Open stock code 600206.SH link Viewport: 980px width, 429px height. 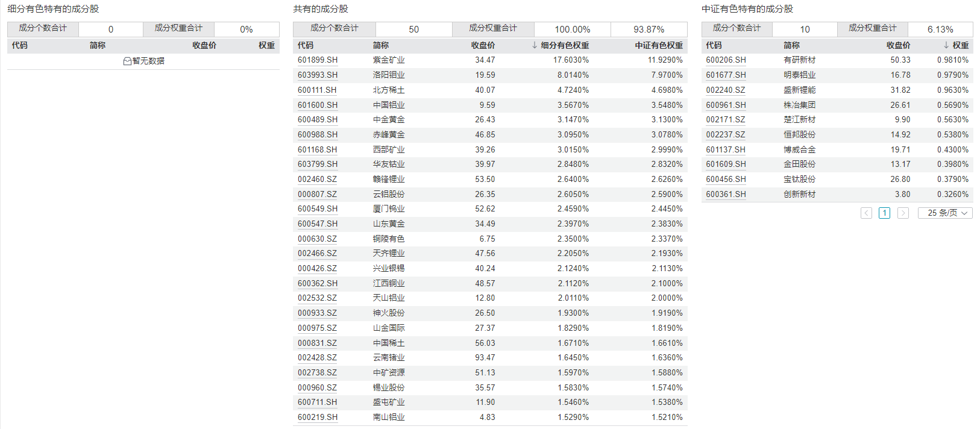point(726,60)
